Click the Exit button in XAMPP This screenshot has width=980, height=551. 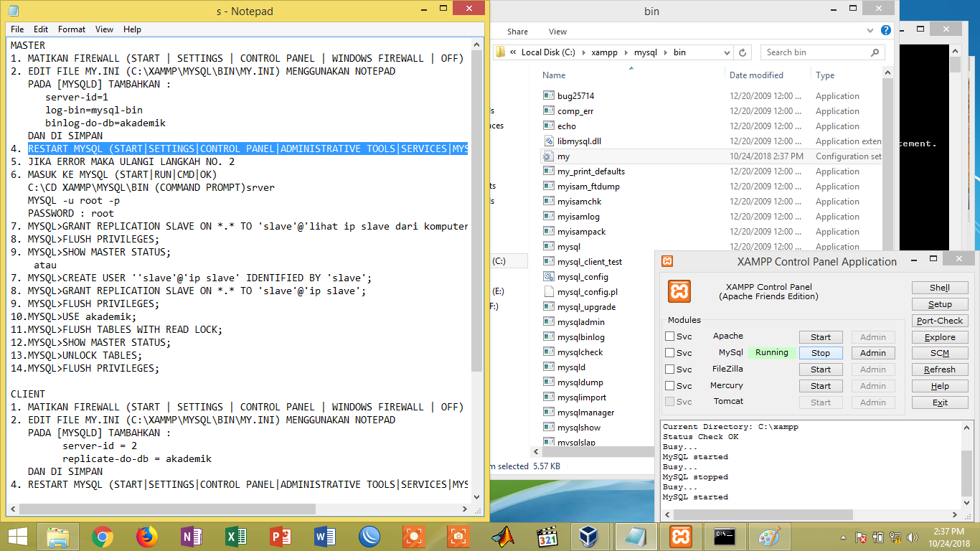[x=940, y=402]
